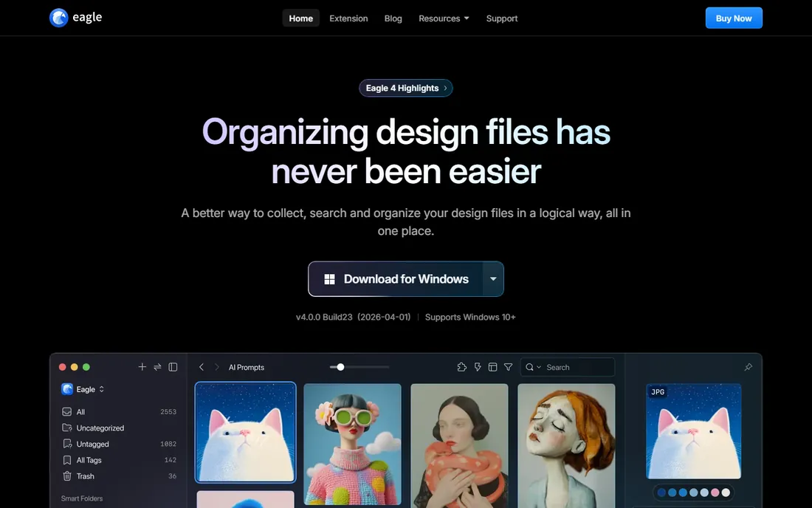This screenshot has width=812, height=508.
Task: Open the Eagle 4 Highlights badge
Action: tap(406, 88)
